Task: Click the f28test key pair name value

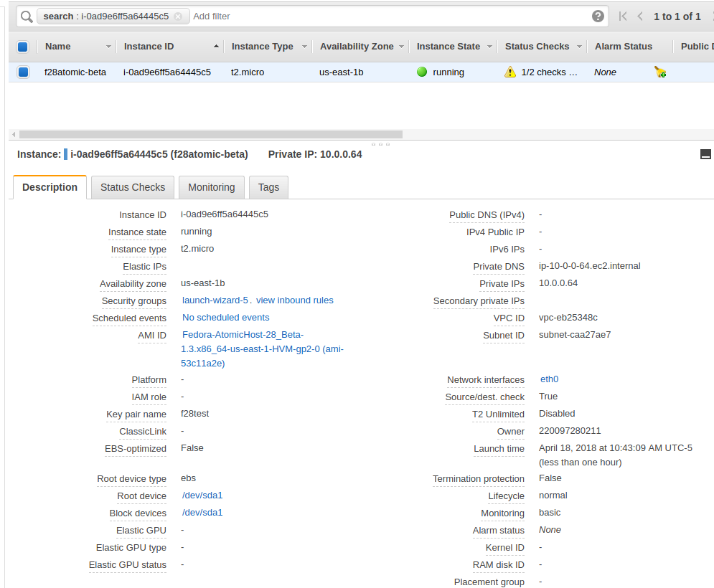Action: [x=195, y=414]
